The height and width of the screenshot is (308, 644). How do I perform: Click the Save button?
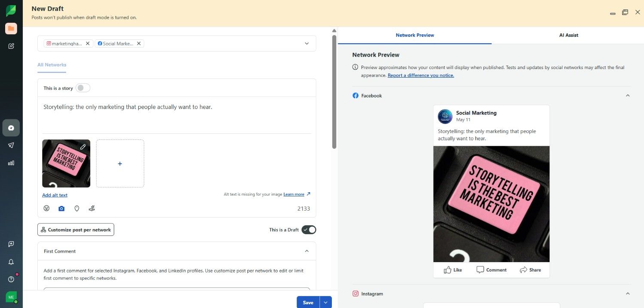pos(308,302)
